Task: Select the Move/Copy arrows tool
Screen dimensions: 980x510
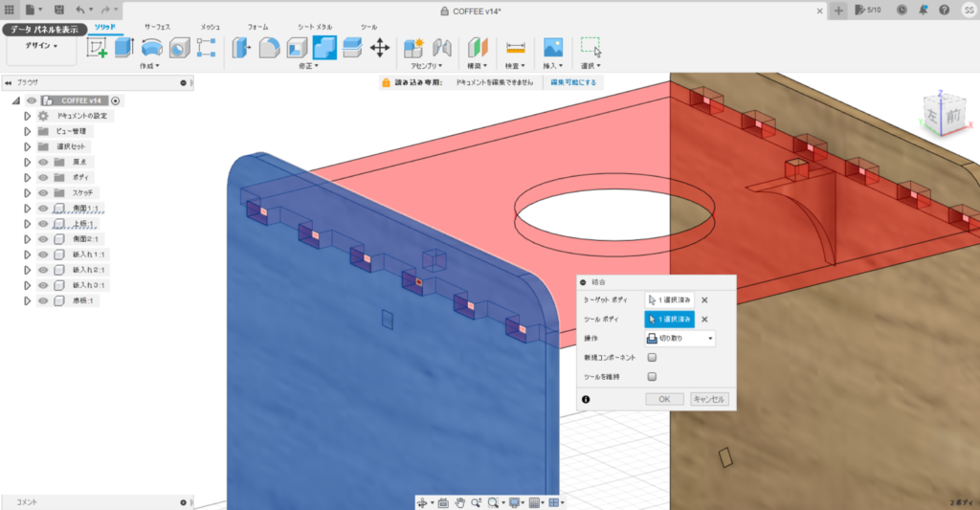Action: click(x=379, y=47)
